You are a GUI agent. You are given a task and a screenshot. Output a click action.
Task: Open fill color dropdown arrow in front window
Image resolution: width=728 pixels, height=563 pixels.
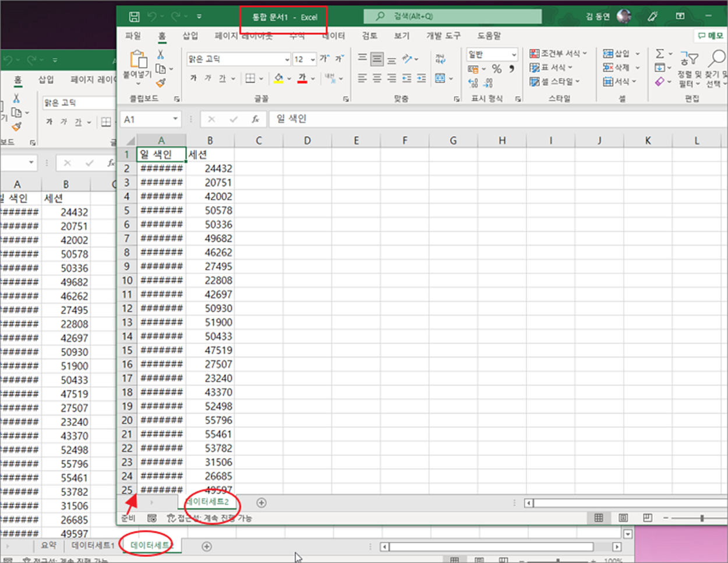[289, 78]
